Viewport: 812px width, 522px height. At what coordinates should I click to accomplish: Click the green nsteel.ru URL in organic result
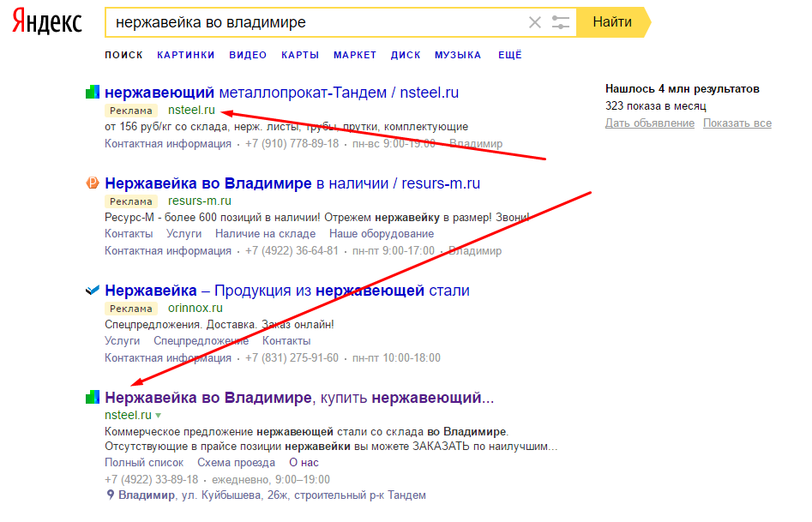[128, 416]
